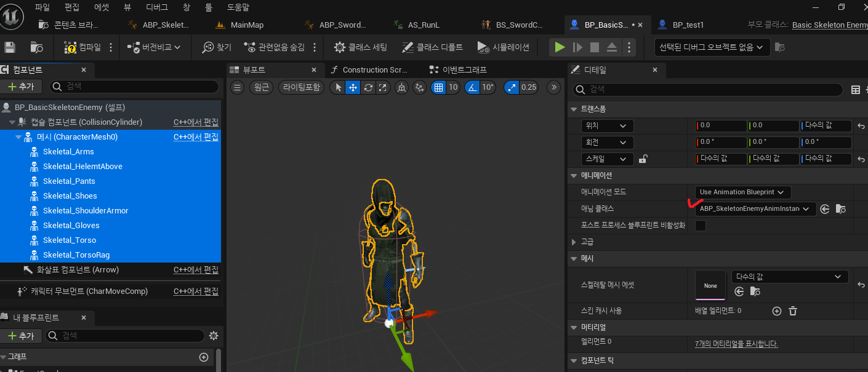Open the 편집 menu
Image resolution: width=868 pixels, height=372 pixels.
coord(71,7)
